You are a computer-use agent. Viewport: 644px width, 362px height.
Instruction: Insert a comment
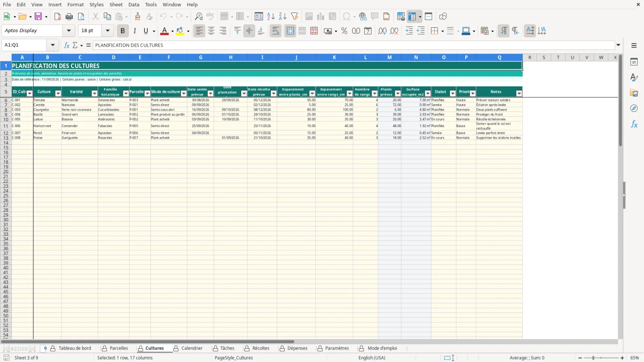coord(375,16)
